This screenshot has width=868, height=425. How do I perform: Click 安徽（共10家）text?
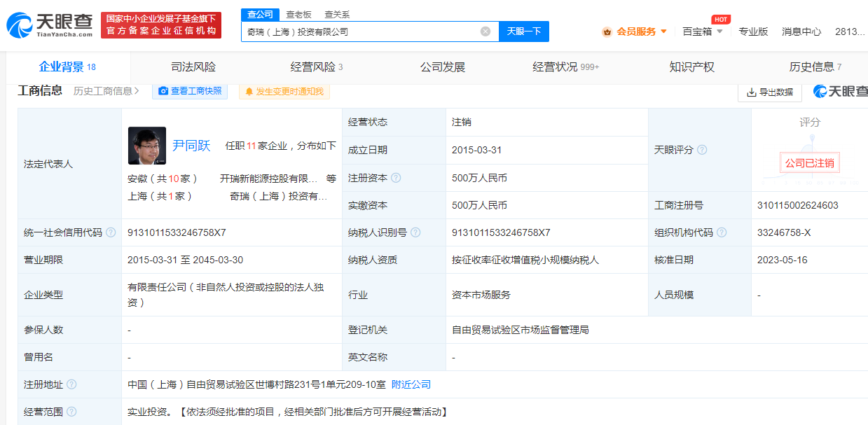(x=163, y=179)
